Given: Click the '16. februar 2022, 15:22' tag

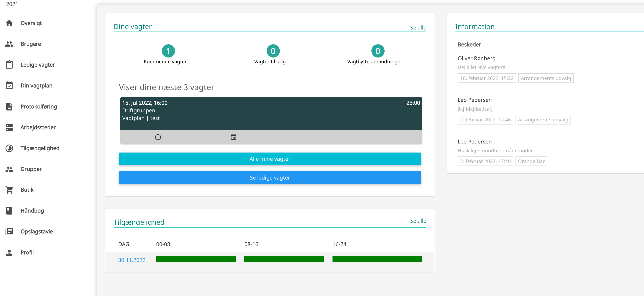Looking at the screenshot, I should [487, 78].
